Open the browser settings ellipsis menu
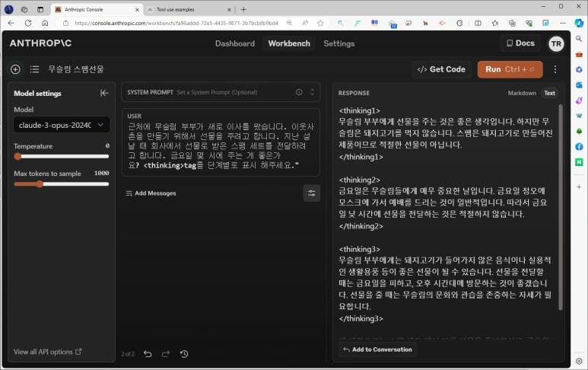 click(x=562, y=24)
